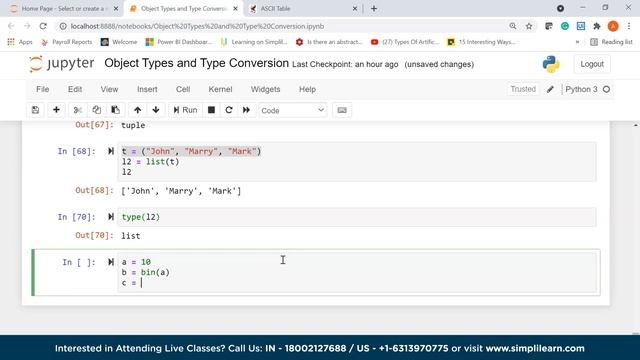Click the Logout button
Image resolution: width=640 pixels, height=360 pixels.
click(x=592, y=64)
